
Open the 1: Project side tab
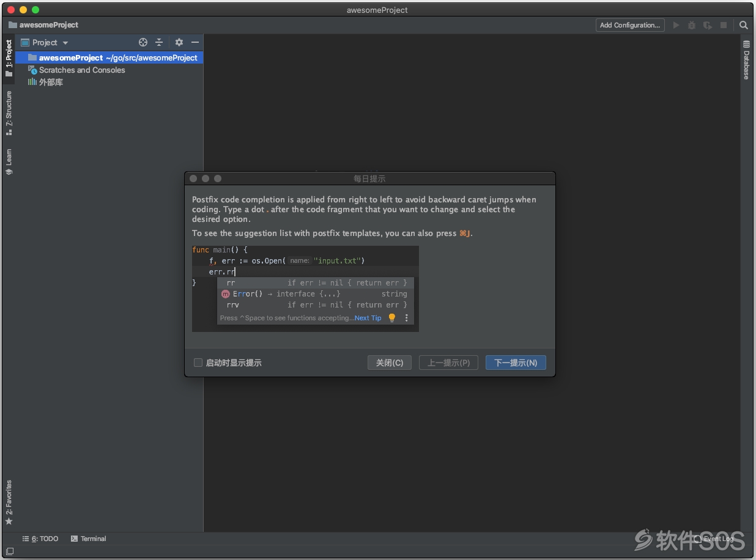tap(9, 58)
